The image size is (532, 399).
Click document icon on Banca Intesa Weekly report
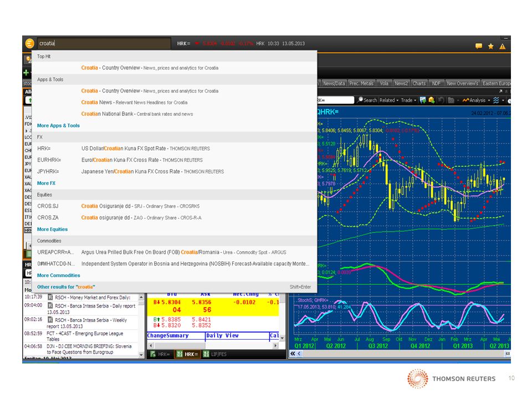pos(50,320)
